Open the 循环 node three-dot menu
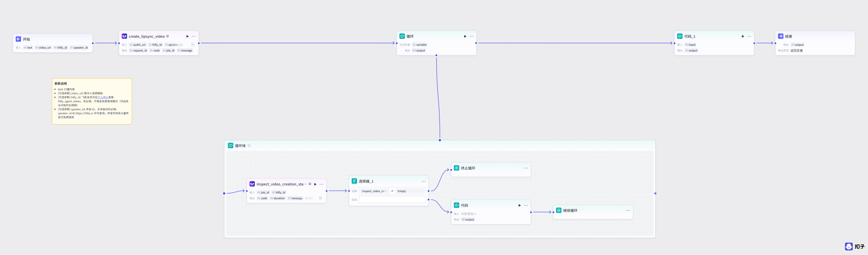The width and height of the screenshot is (868, 255). (471, 36)
